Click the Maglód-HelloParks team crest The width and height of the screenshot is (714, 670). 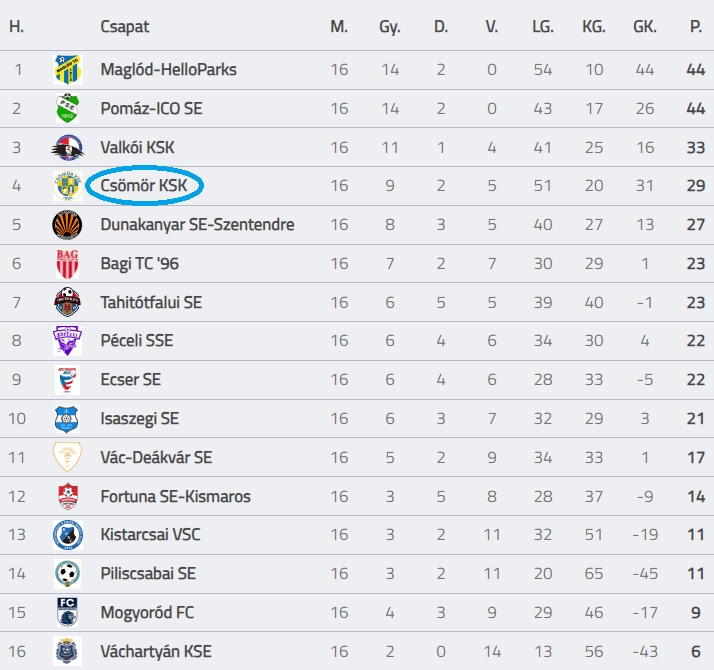pos(67,70)
